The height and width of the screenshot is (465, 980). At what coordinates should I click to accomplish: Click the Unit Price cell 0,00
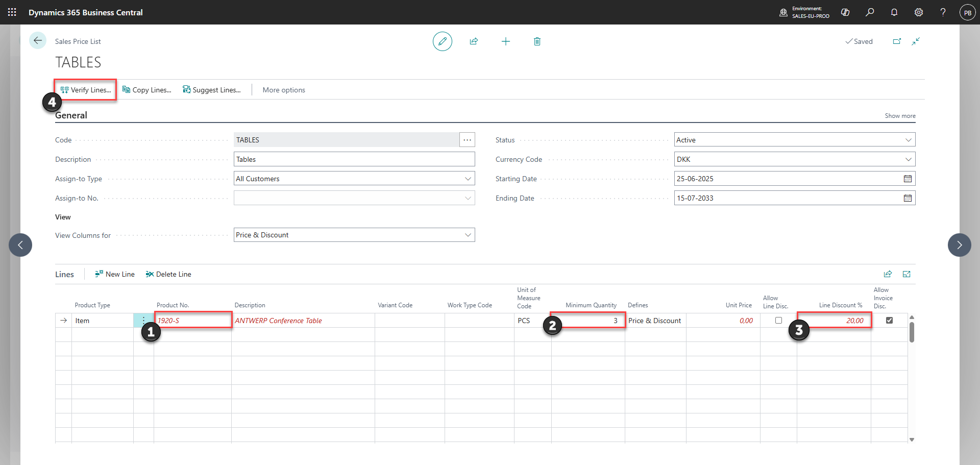click(x=723, y=321)
